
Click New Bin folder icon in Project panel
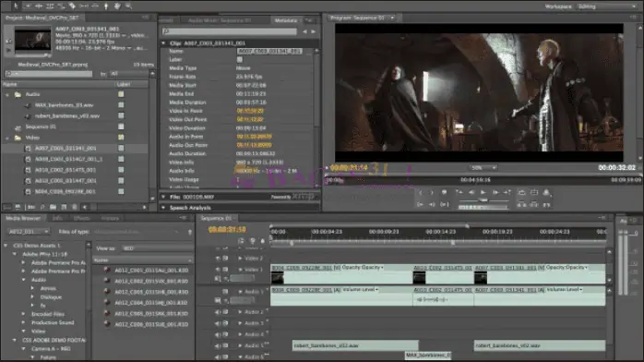tap(53, 207)
